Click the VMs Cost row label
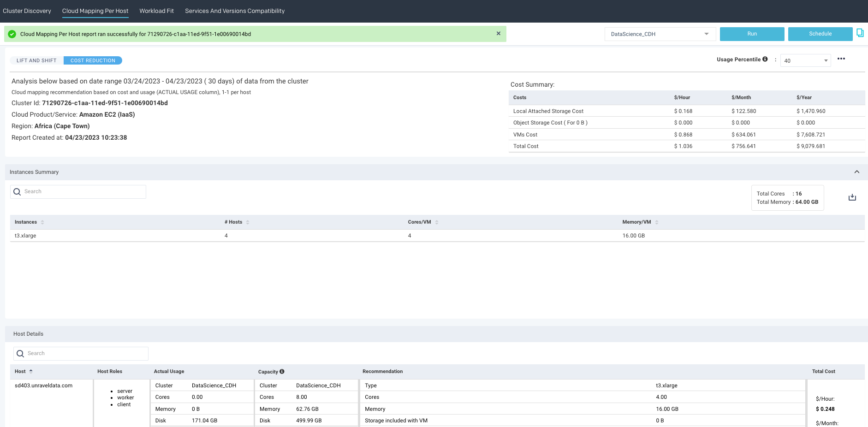The height and width of the screenshot is (427, 868). [x=525, y=135]
